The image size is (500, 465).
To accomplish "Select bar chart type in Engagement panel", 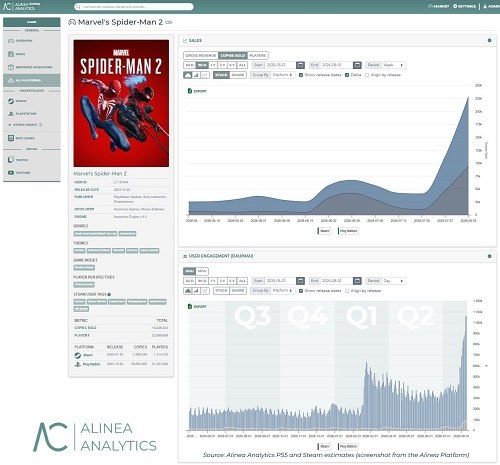I will point(196,291).
